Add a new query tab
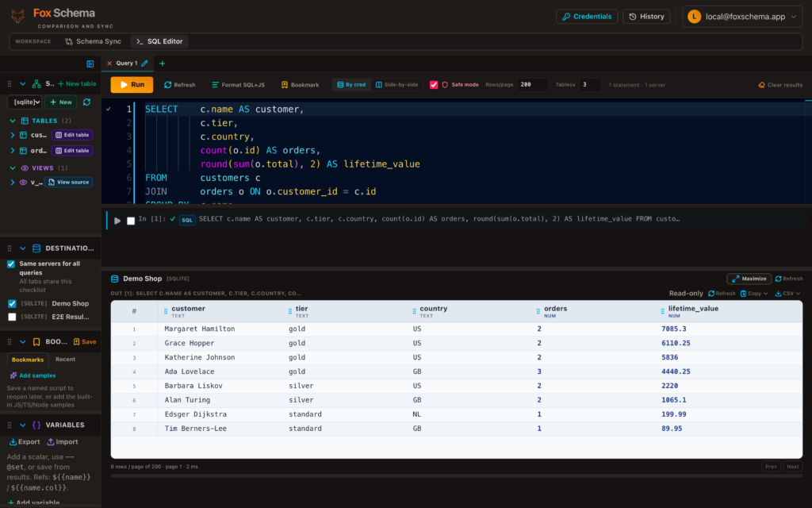Image resolution: width=812 pixels, height=508 pixels. click(162, 63)
